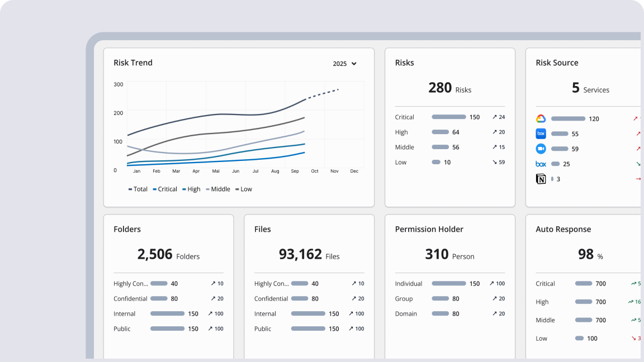This screenshot has width=644, height=362.
Task: Click Internal row in Folders card
Action: point(168,313)
